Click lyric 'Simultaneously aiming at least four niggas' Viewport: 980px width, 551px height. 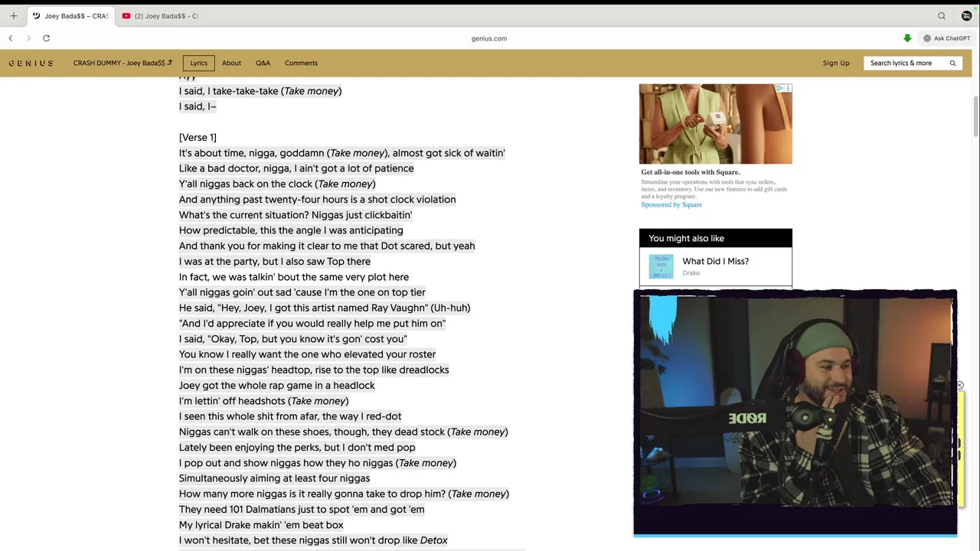click(x=274, y=478)
